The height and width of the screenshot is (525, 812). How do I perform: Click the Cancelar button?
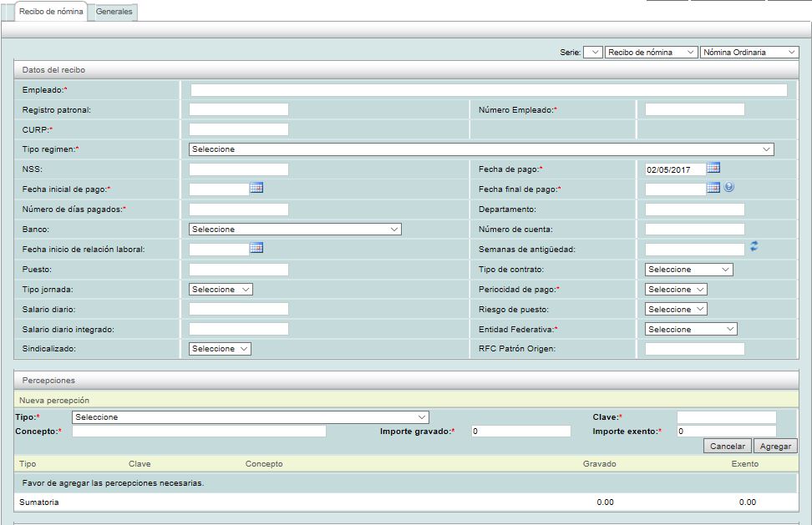(727, 447)
